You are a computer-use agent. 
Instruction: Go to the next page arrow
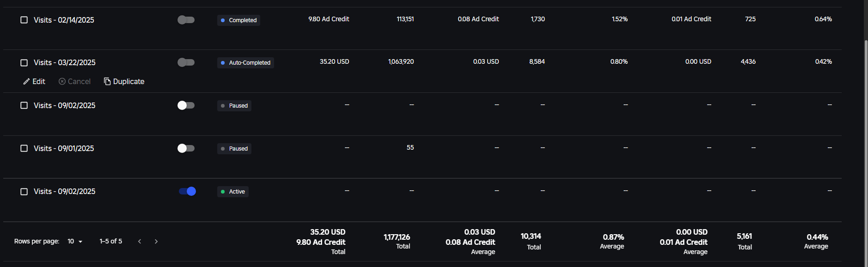click(156, 241)
